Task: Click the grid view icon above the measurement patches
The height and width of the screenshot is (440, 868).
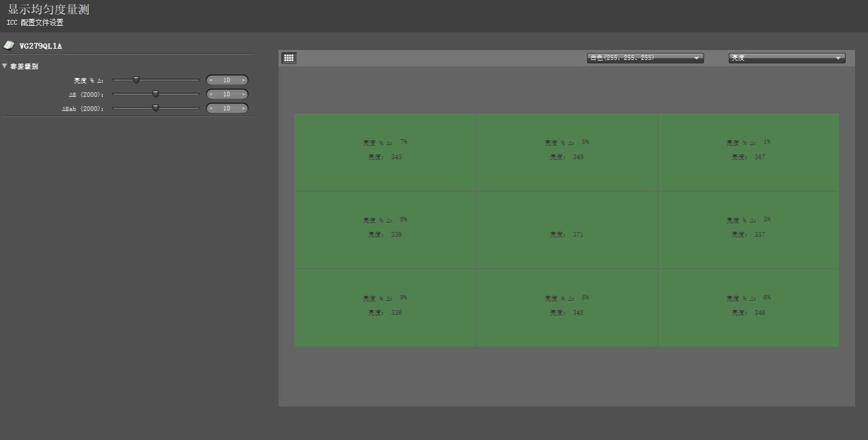Action: (289, 58)
